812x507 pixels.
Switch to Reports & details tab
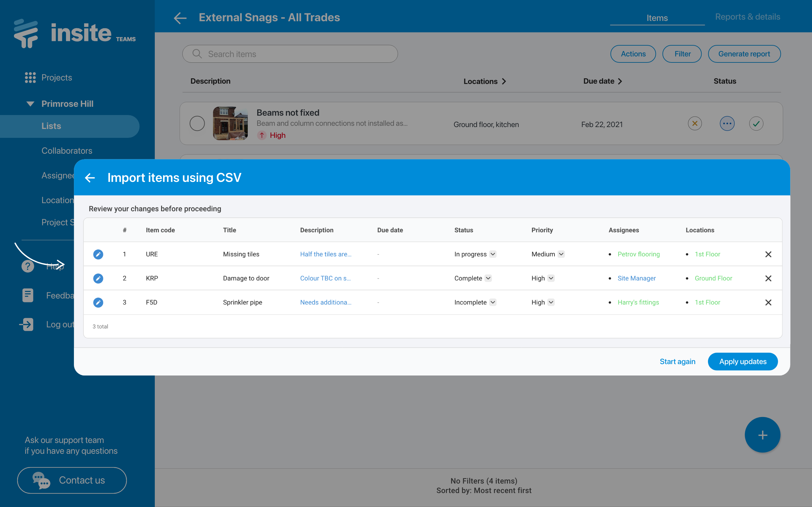coord(747,17)
